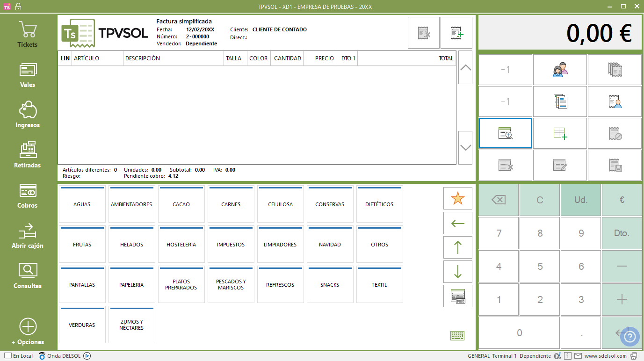Viewport: 644px width, 361px height.
Task: Click keypad digit 5
Action: click(x=540, y=267)
